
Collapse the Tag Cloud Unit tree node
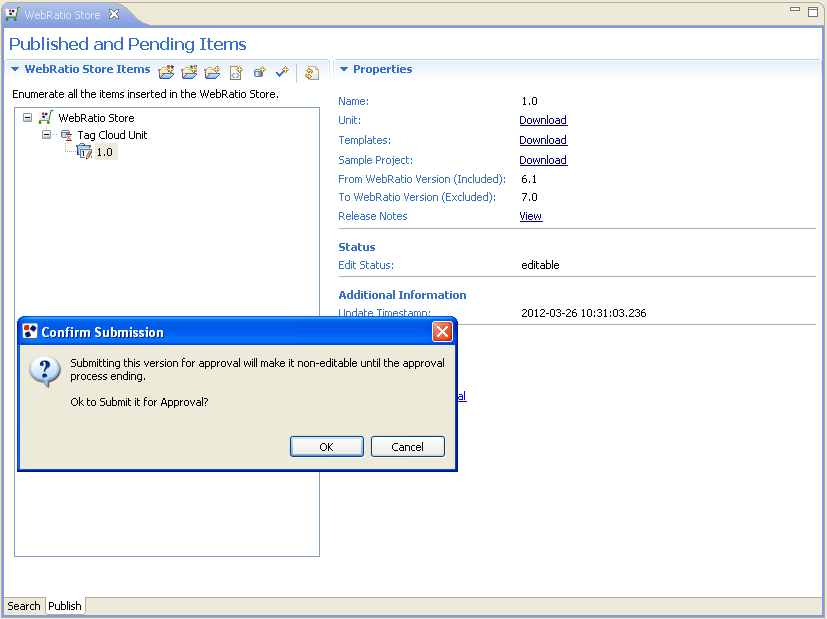[46, 134]
